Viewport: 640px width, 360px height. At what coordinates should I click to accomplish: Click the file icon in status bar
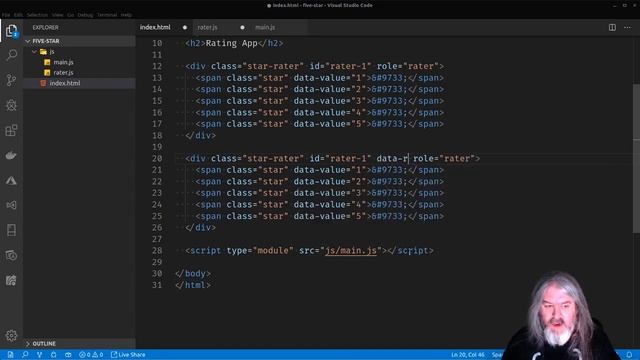tap(10, 355)
